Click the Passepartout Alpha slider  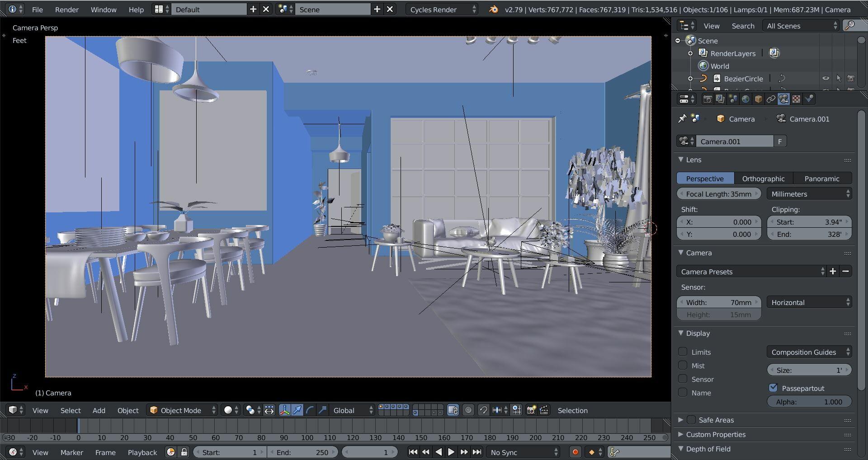[x=809, y=402]
